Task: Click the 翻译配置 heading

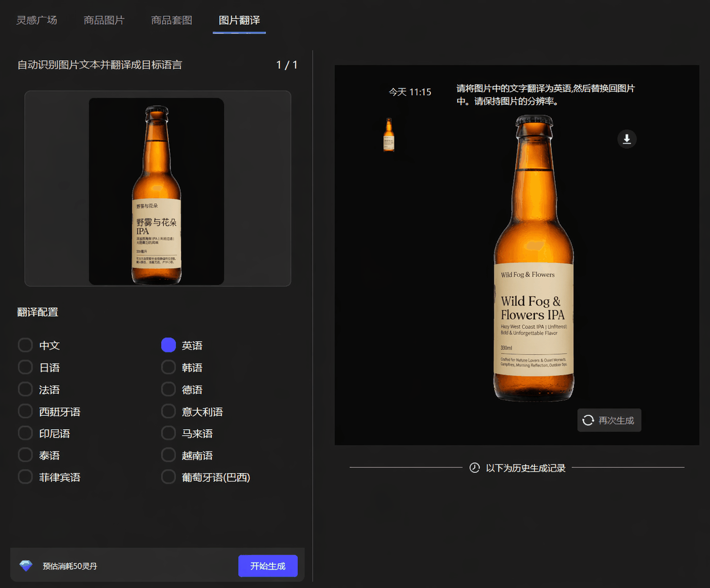Action: coord(38,312)
